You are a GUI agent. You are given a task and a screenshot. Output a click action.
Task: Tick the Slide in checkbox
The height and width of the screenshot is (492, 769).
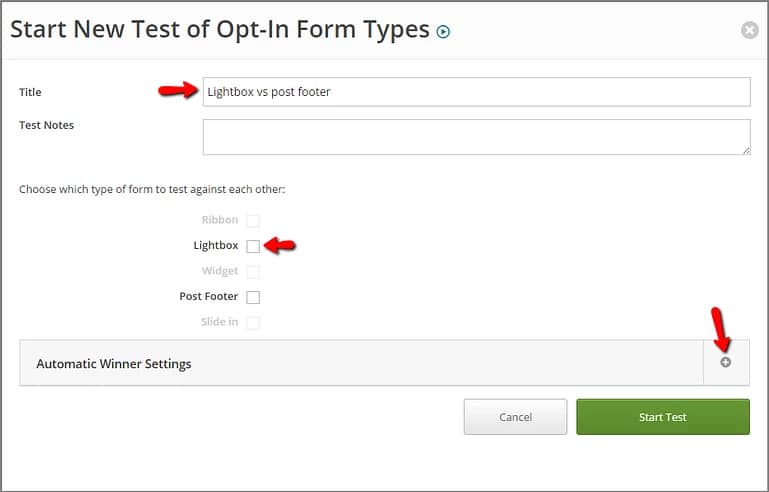coord(253,322)
